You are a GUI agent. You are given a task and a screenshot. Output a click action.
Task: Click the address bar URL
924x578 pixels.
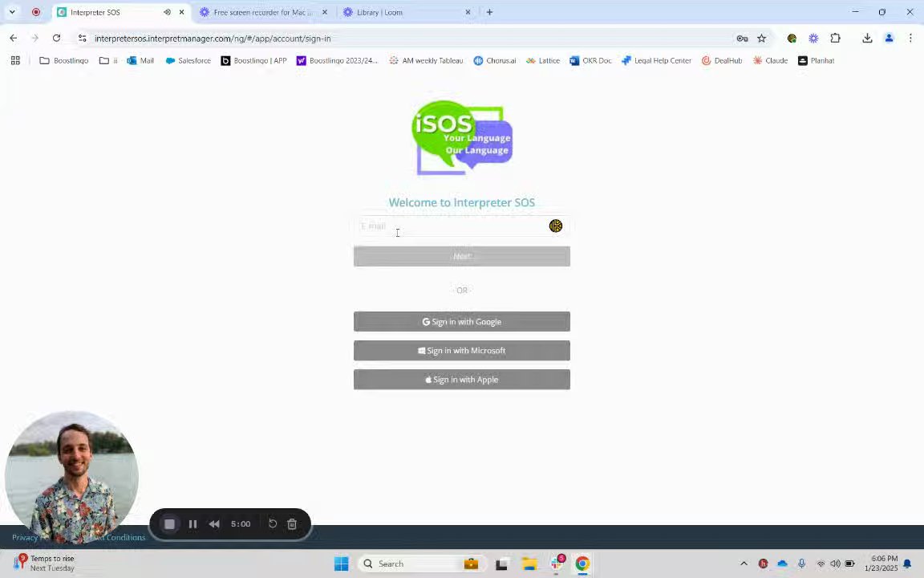(x=213, y=39)
